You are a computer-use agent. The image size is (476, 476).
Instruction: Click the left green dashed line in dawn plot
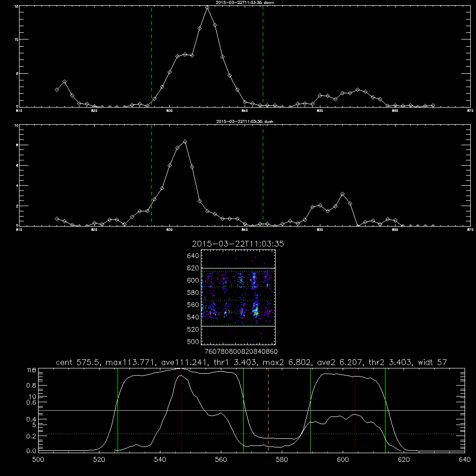point(151,56)
